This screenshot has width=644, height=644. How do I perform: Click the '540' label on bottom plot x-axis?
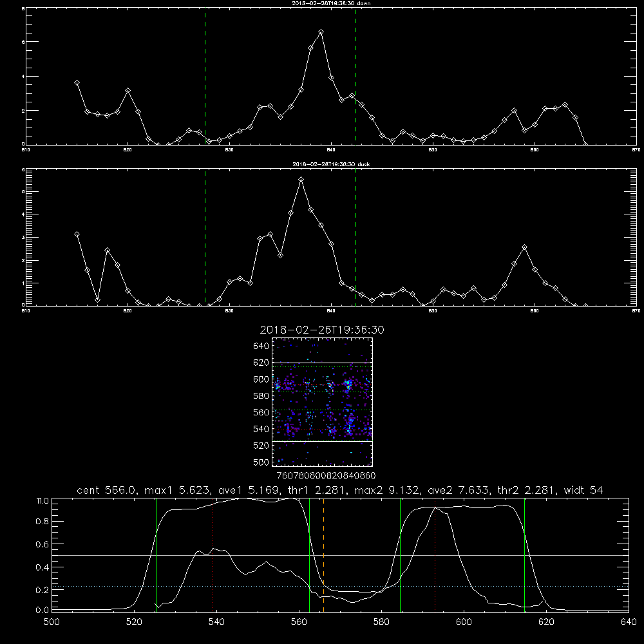[x=216, y=622]
